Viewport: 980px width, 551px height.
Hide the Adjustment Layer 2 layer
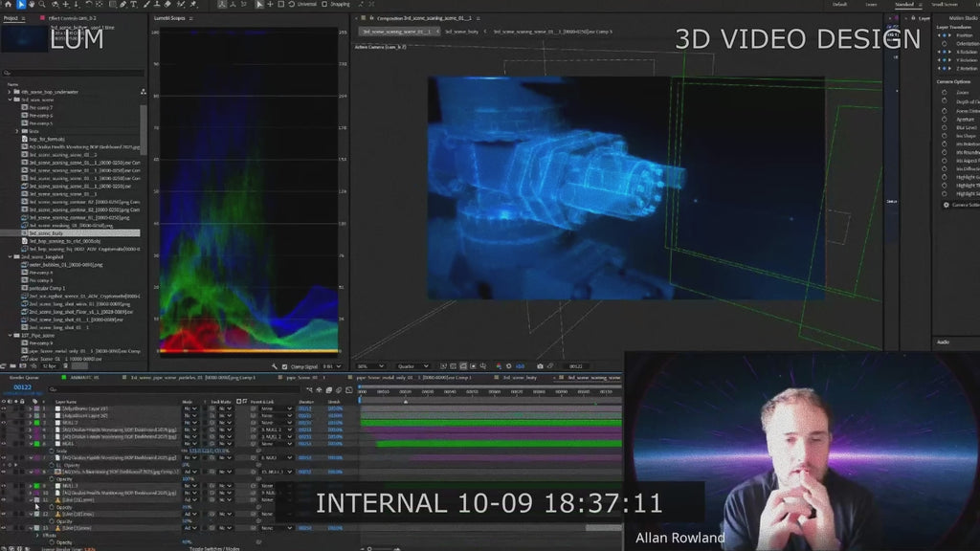pos(5,414)
